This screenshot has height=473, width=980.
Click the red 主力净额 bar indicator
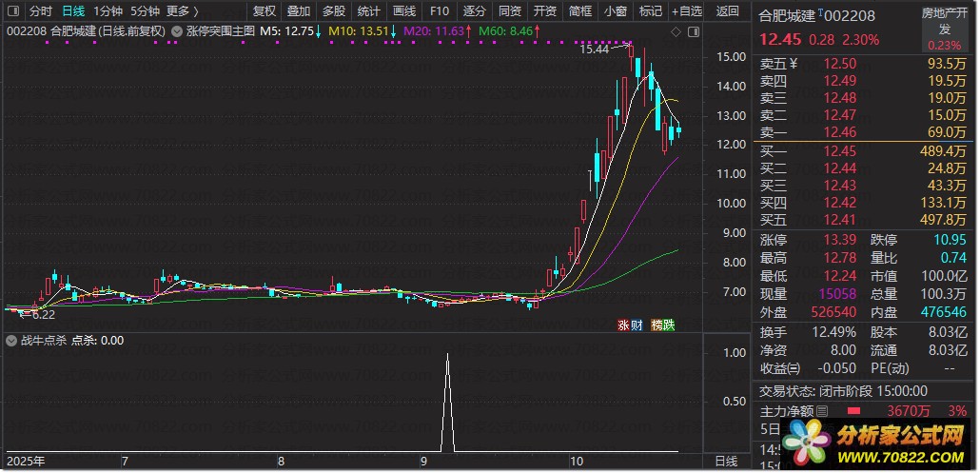pos(853,410)
